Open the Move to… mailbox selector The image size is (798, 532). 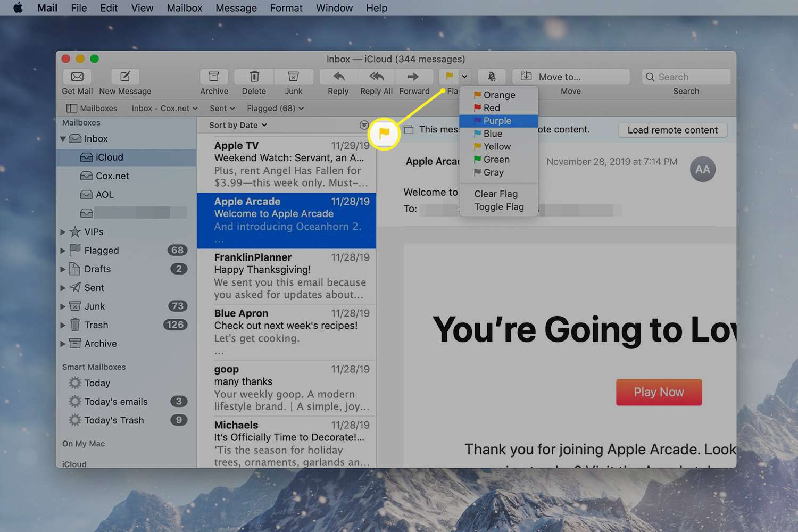click(x=571, y=77)
